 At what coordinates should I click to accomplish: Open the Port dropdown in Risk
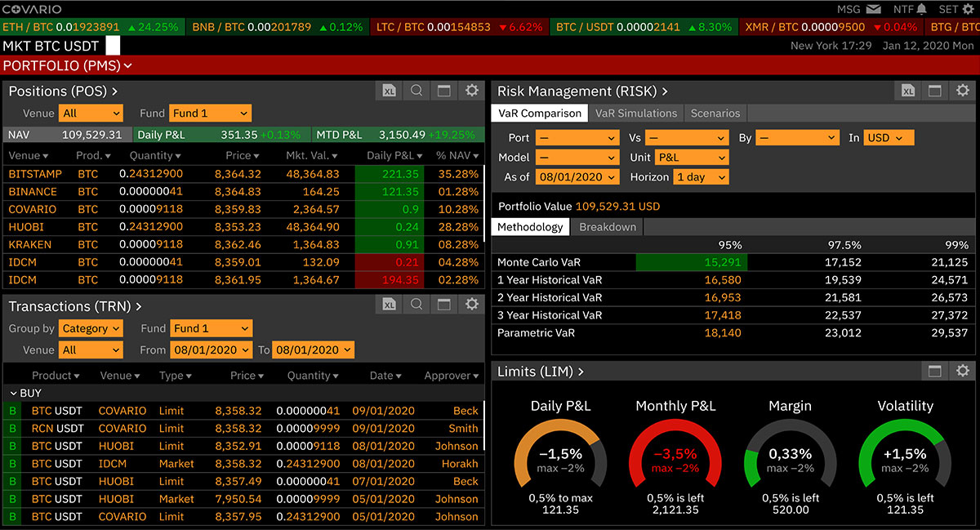pos(577,138)
